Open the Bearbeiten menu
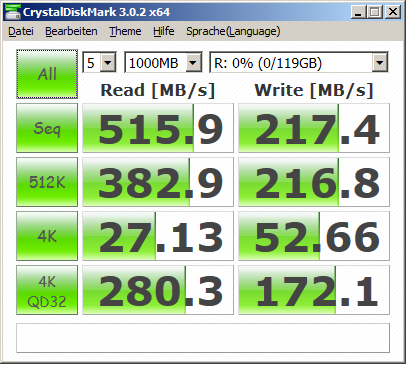The image size is (407, 367). tap(71, 31)
